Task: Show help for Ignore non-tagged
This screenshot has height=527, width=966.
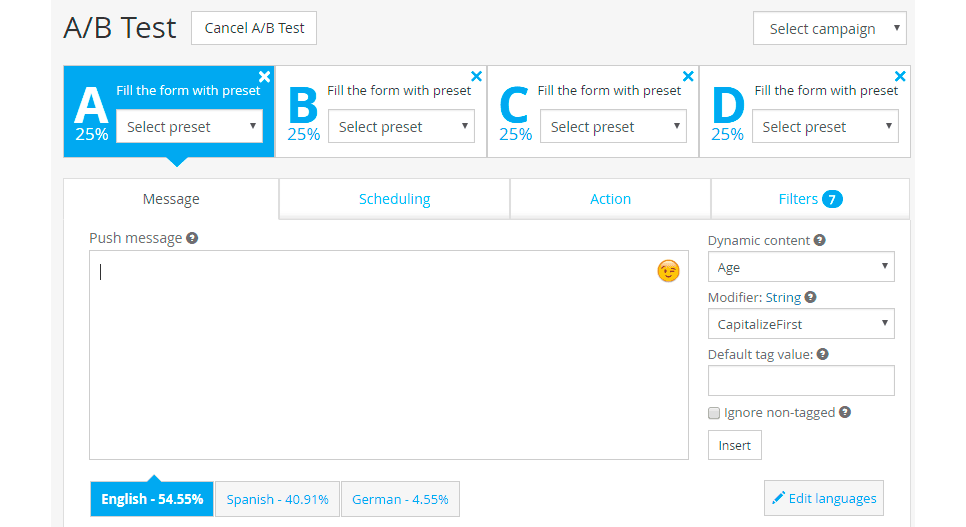Action: tap(845, 412)
